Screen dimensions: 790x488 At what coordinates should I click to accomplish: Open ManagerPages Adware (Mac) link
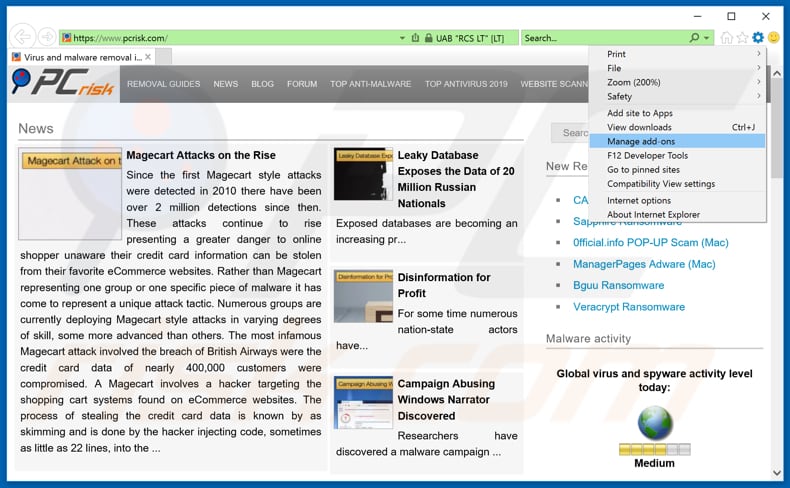coord(644,264)
